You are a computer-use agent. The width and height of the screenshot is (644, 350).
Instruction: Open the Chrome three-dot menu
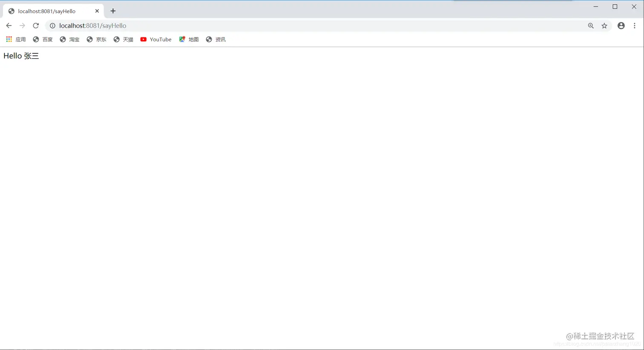(635, 26)
